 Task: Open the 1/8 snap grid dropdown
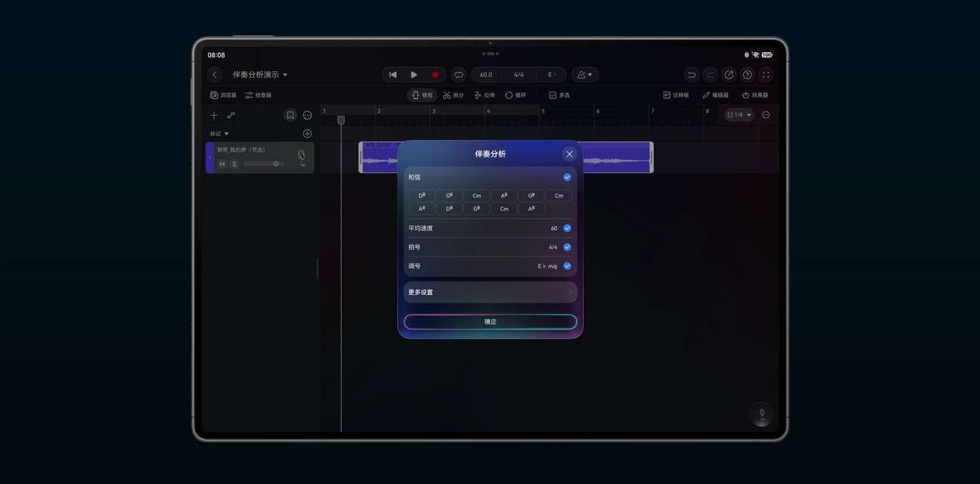[740, 115]
